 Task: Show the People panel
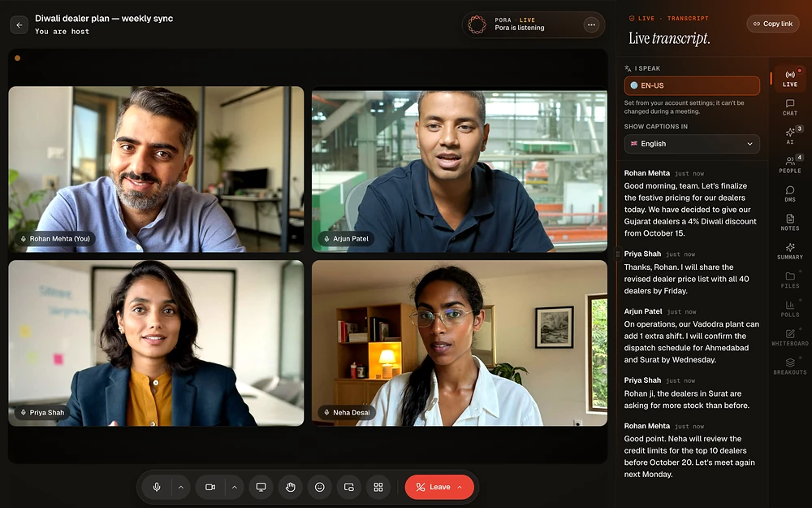click(790, 165)
